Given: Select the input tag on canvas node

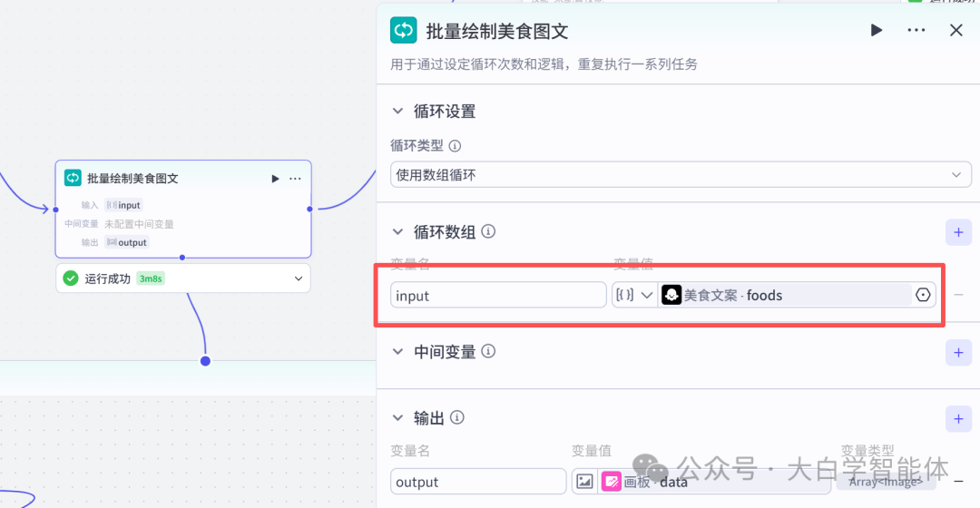Looking at the screenshot, I should pyautogui.click(x=123, y=205).
